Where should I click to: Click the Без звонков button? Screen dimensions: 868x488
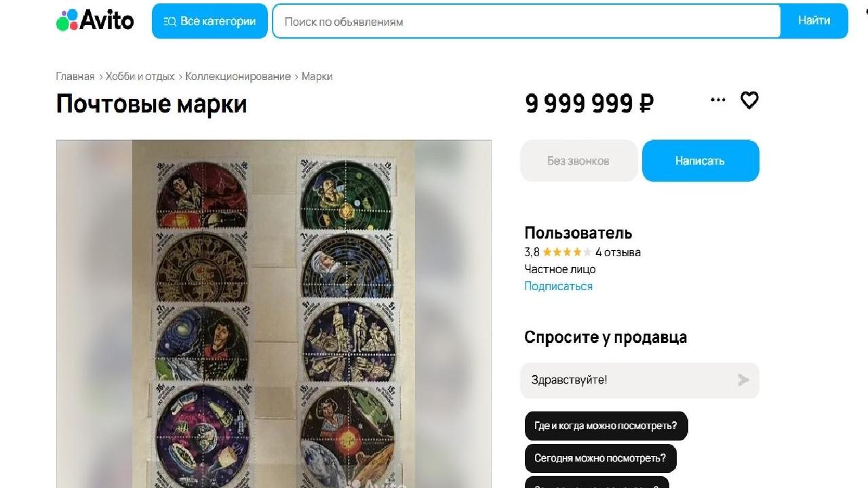coord(578,161)
